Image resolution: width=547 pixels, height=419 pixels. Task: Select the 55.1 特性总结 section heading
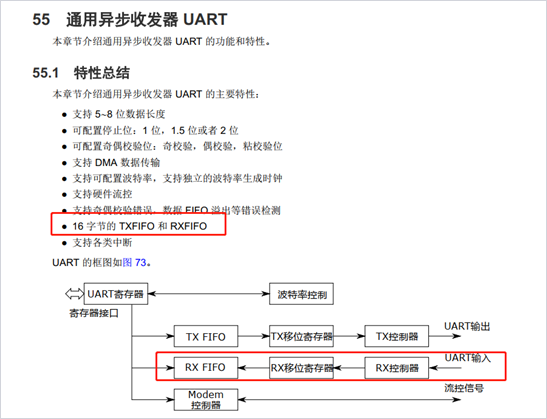click(x=81, y=73)
